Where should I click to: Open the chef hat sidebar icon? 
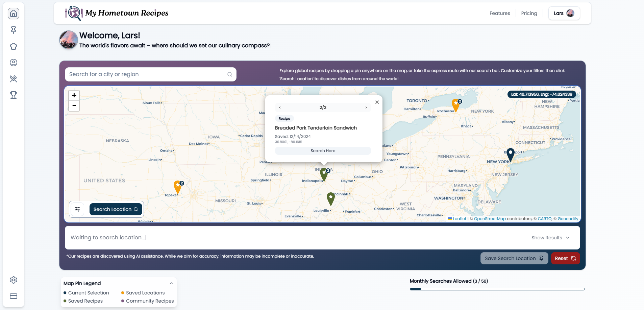[14, 46]
